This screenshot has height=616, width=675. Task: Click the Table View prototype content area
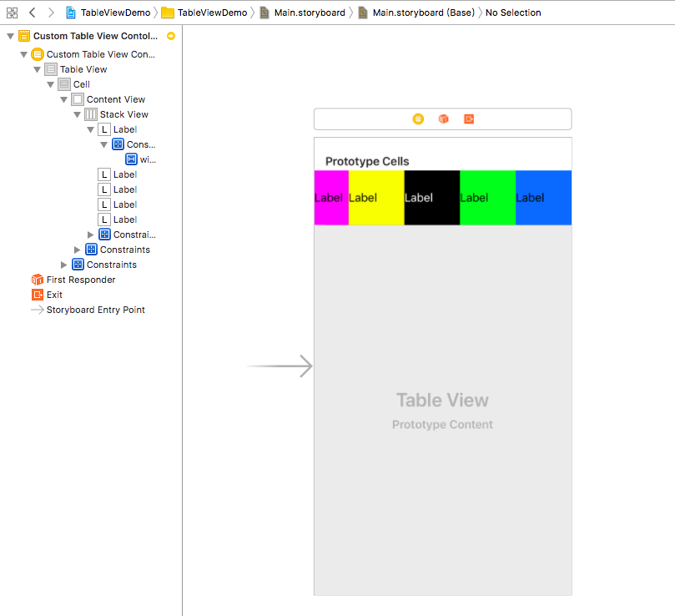pos(442,409)
